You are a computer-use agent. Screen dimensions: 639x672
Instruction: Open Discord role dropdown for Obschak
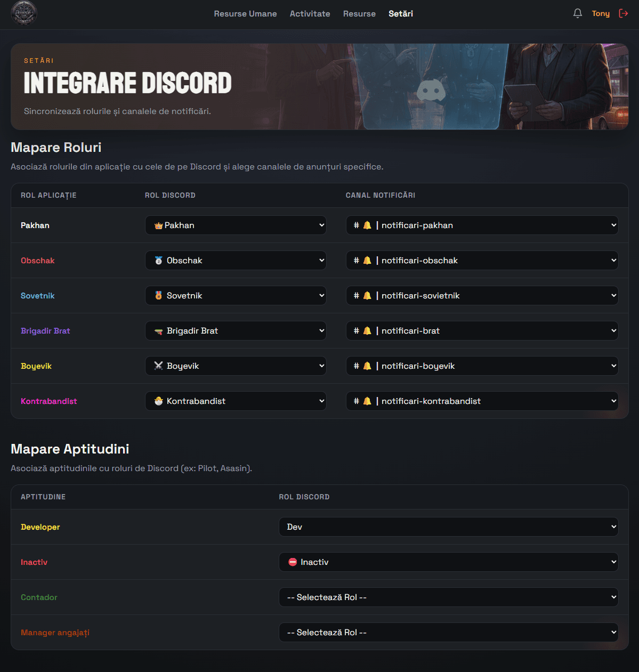tap(236, 261)
